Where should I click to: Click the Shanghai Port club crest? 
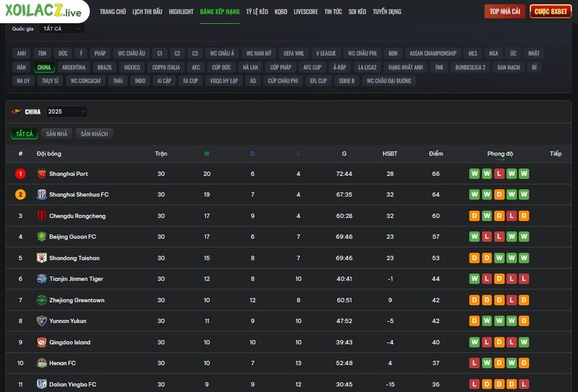[x=42, y=174]
